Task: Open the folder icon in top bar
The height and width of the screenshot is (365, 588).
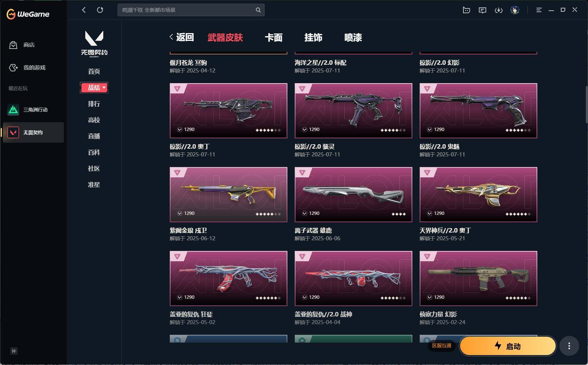Action: [466, 10]
